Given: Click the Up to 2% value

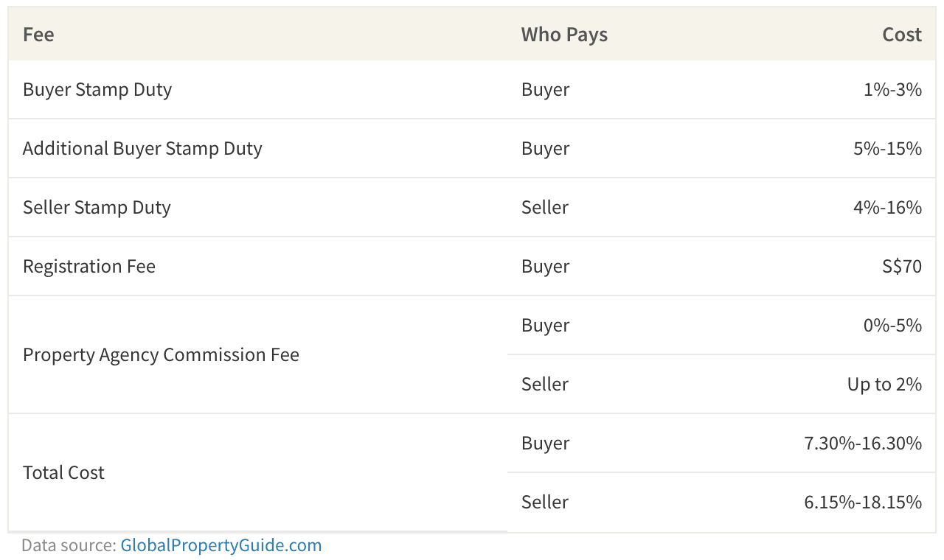Looking at the screenshot, I should [x=884, y=384].
